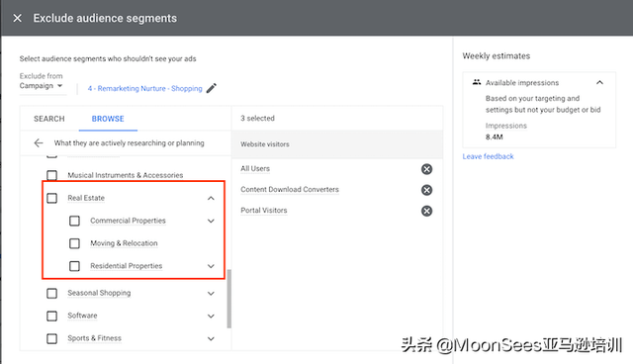Viewport: 633px width, 364px height.
Task: Open the 4 - Remarketing Nurture - Shopping link
Action: pyautogui.click(x=145, y=88)
